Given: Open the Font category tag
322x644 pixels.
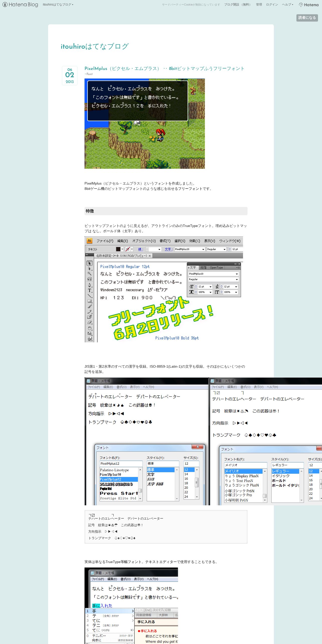Looking at the screenshot, I should (x=89, y=74).
